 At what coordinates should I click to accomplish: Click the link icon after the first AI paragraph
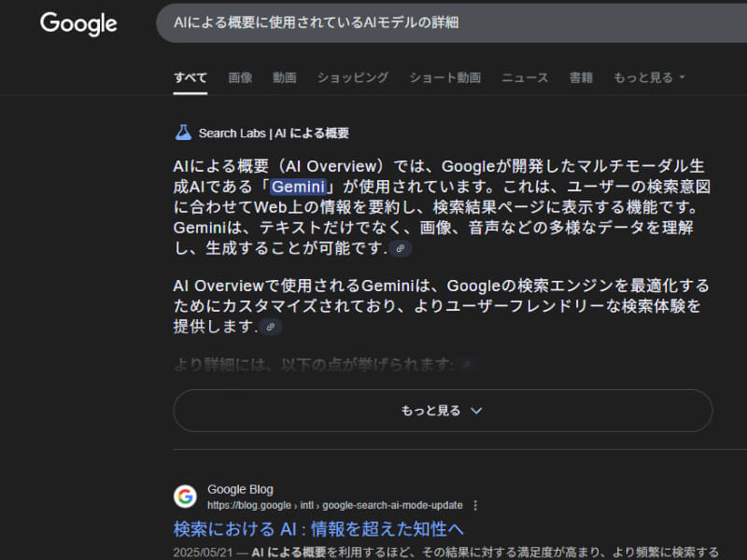coord(402,247)
